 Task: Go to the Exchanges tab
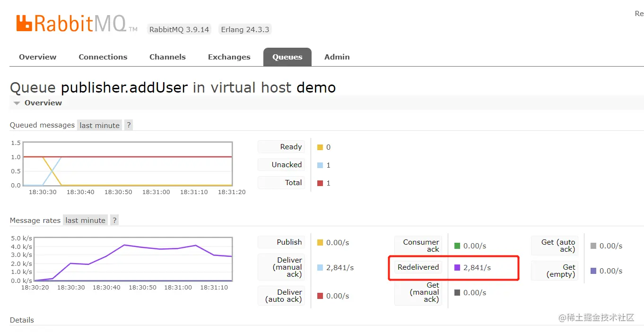click(x=229, y=57)
